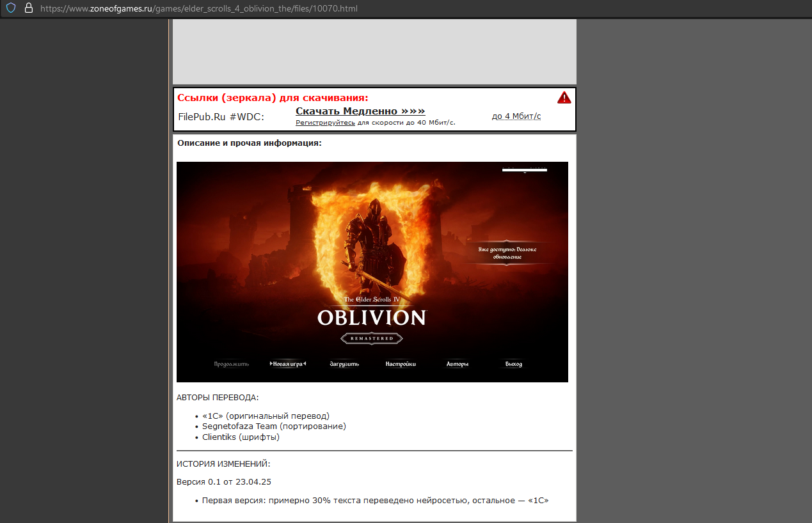Click the zoneofgames.ru URL in address bar
The image size is (812, 523).
199,9
